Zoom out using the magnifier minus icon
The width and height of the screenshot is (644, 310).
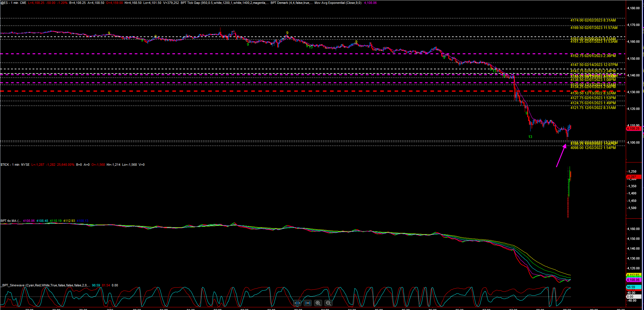tap(328, 303)
